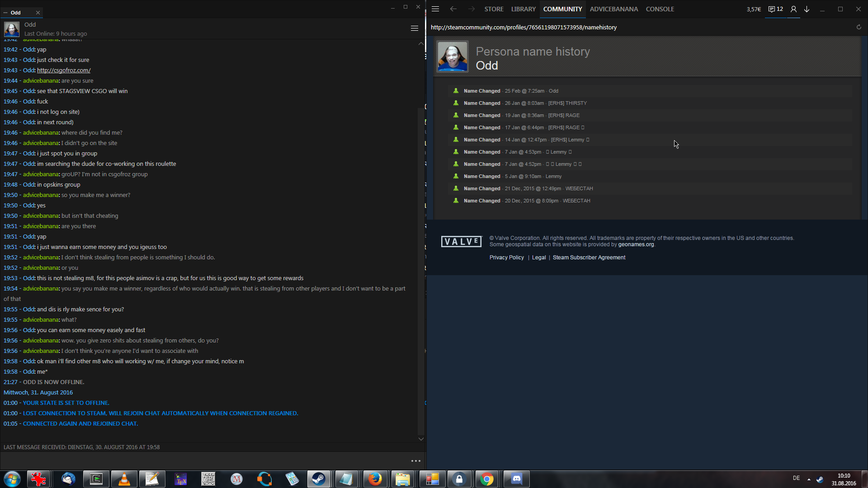Open Windows Explorer from taskbar
Screen dimensions: 868x488
pos(403,479)
